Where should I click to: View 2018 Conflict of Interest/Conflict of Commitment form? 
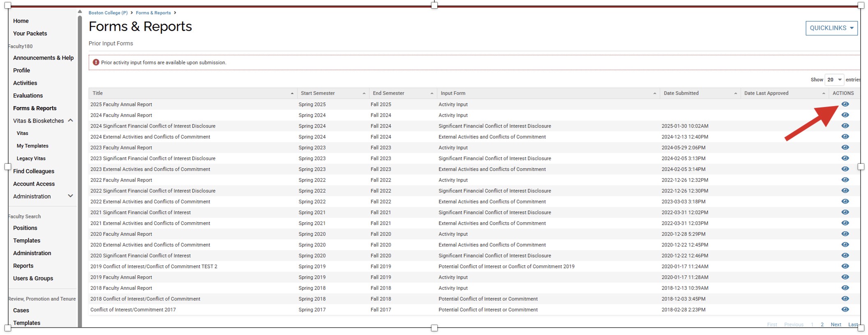click(x=845, y=298)
